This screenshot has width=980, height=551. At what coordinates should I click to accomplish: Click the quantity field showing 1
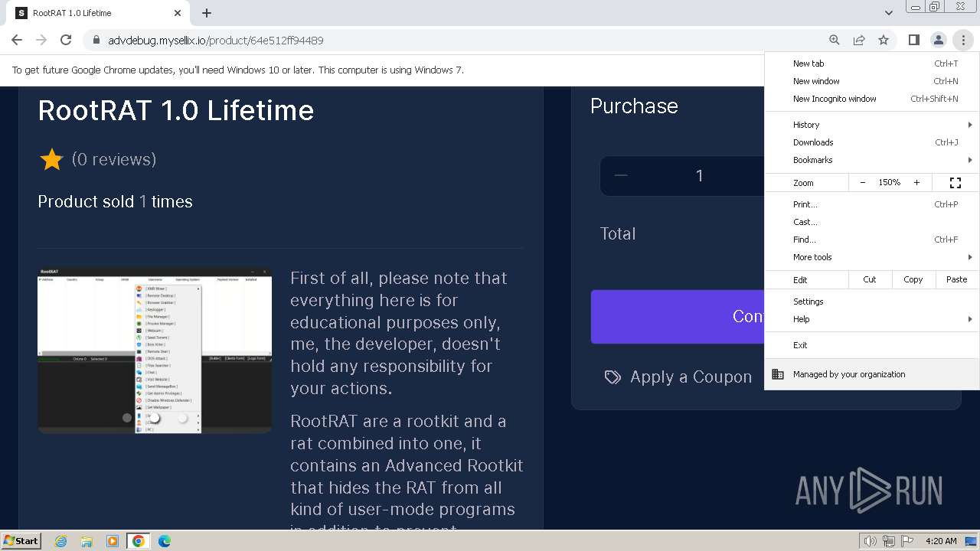click(699, 176)
